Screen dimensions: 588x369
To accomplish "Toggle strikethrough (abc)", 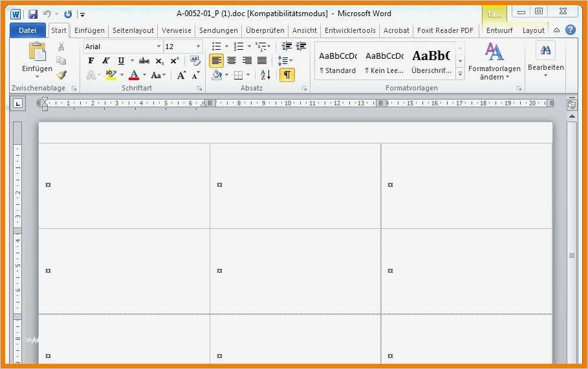I will pyautogui.click(x=144, y=61).
